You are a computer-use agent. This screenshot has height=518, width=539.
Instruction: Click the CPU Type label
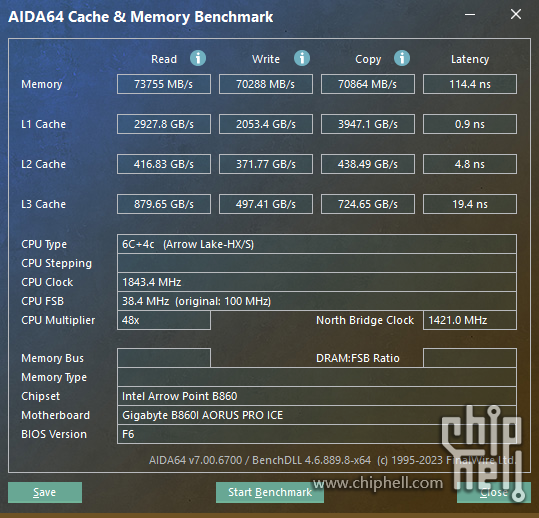point(44,244)
